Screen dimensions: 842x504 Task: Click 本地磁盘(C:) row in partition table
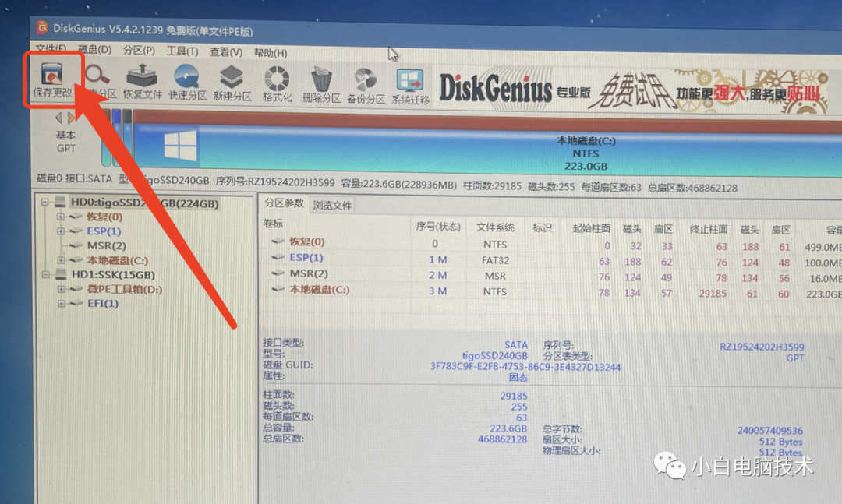550,291
